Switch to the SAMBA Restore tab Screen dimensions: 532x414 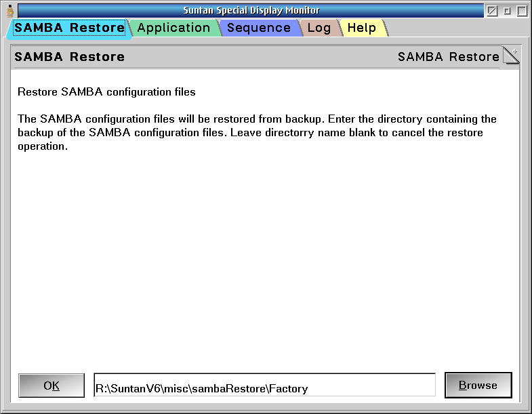(x=69, y=28)
